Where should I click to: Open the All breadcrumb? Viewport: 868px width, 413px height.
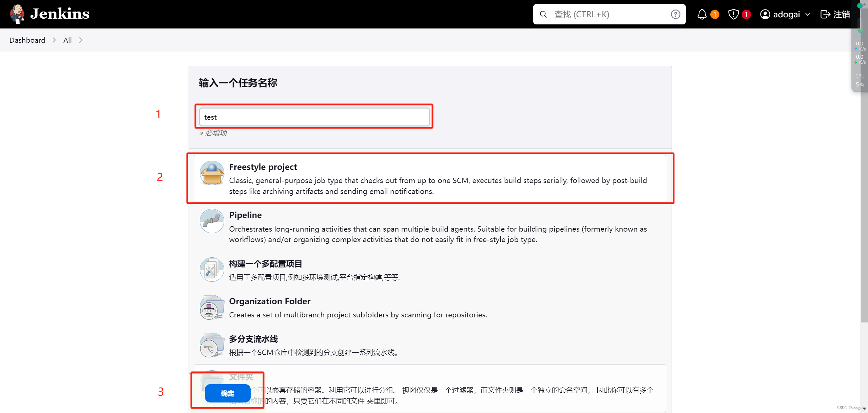[x=67, y=40]
